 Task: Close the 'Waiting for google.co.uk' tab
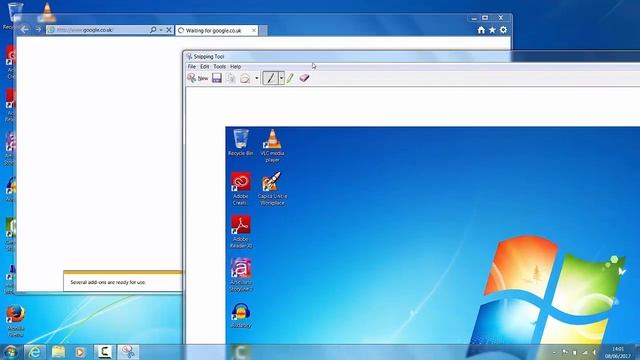[x=254, y=31]
